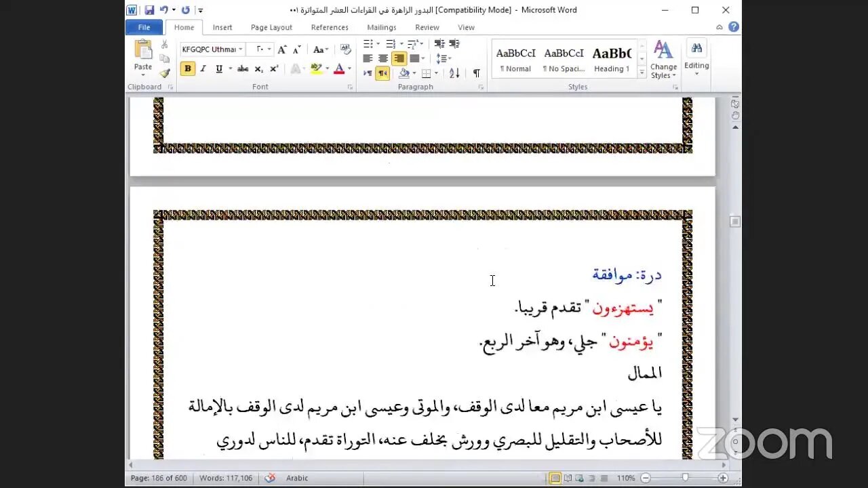868x488 pixels.
Task: Open the font name dropdown
Action: coord(241,49)
